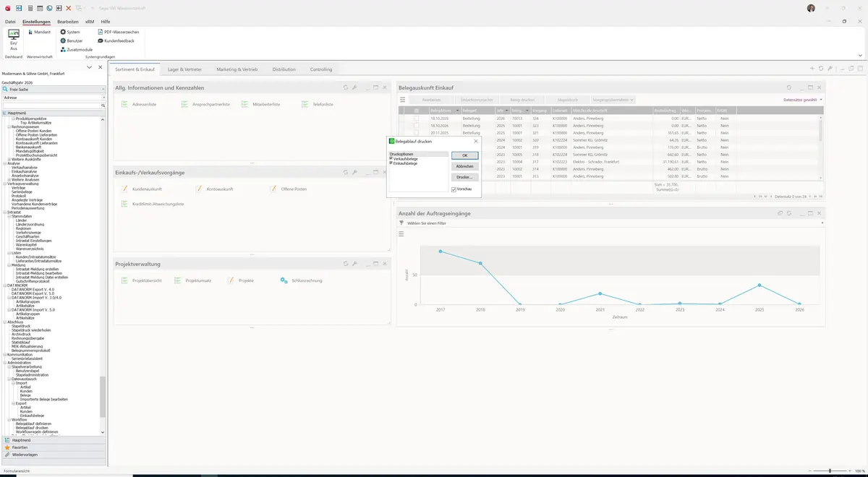This screenshot has width=868, height=477.
Task: Open Benutzer settings in the ribbon
Action: pos(72,41)
